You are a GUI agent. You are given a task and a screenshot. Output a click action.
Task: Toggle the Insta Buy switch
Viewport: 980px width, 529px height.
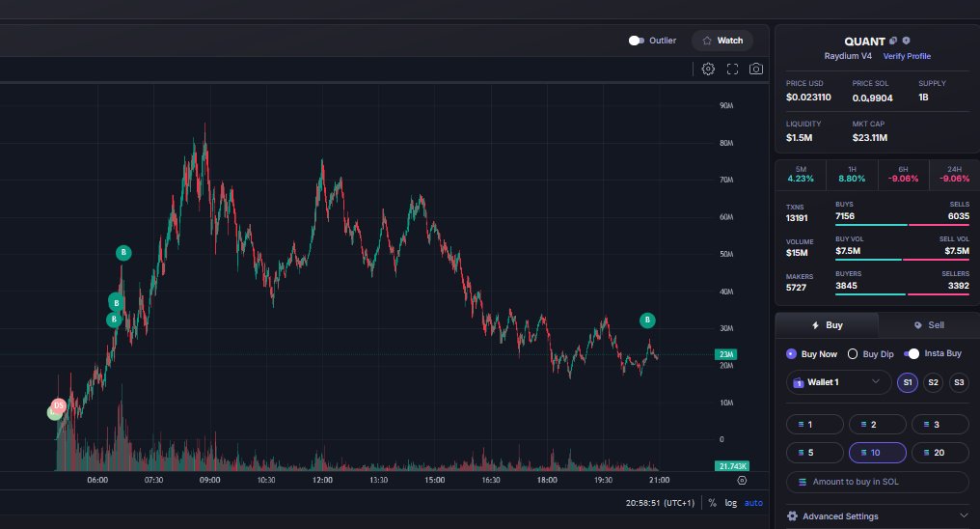(x=912, y=354)
